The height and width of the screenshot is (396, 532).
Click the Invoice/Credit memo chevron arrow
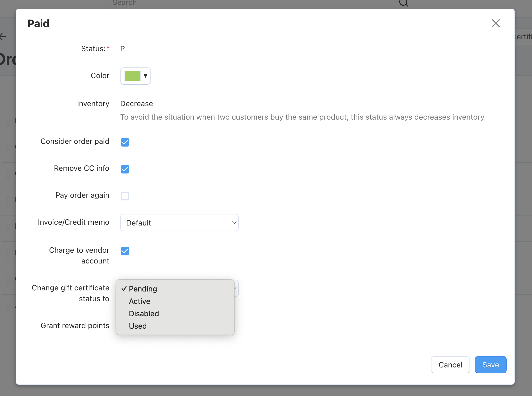(234, 223)
